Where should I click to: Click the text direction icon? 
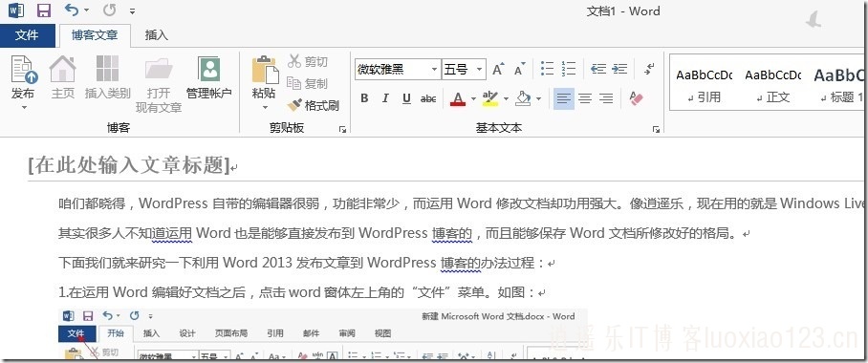[x=649, y=69]
